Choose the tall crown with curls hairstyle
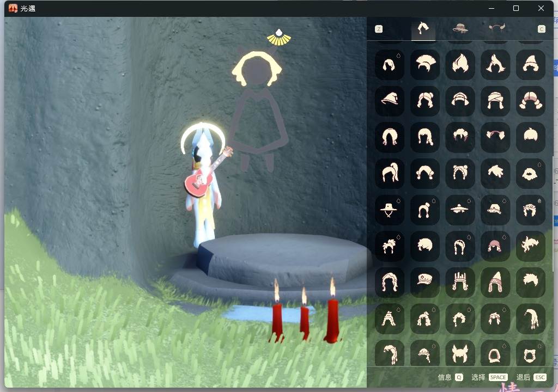 coord(460,283)
